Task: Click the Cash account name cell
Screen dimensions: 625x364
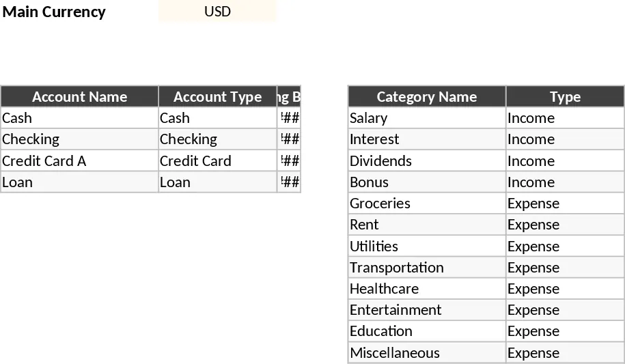Action: point(80,118)
